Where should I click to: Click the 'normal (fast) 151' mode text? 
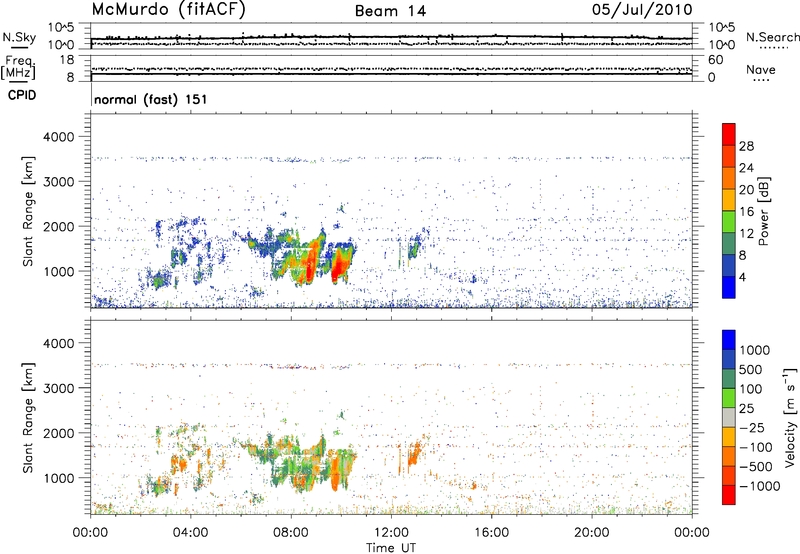(151, 99)
